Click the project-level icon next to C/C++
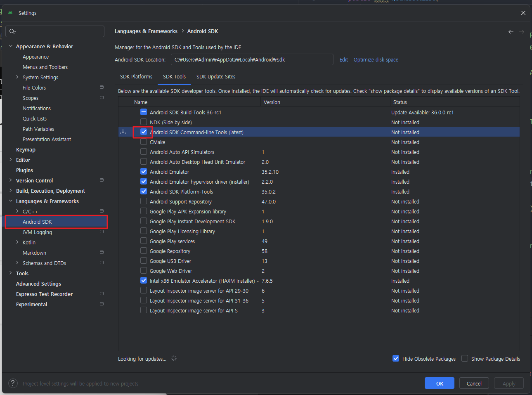The height and width of the screenshot is (395, 532). pos(102,211)
